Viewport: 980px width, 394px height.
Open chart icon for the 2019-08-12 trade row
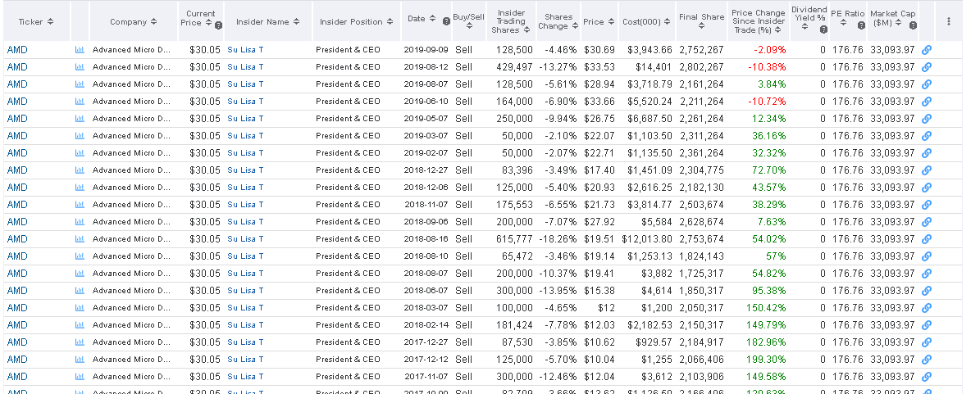tap(80, 67)
